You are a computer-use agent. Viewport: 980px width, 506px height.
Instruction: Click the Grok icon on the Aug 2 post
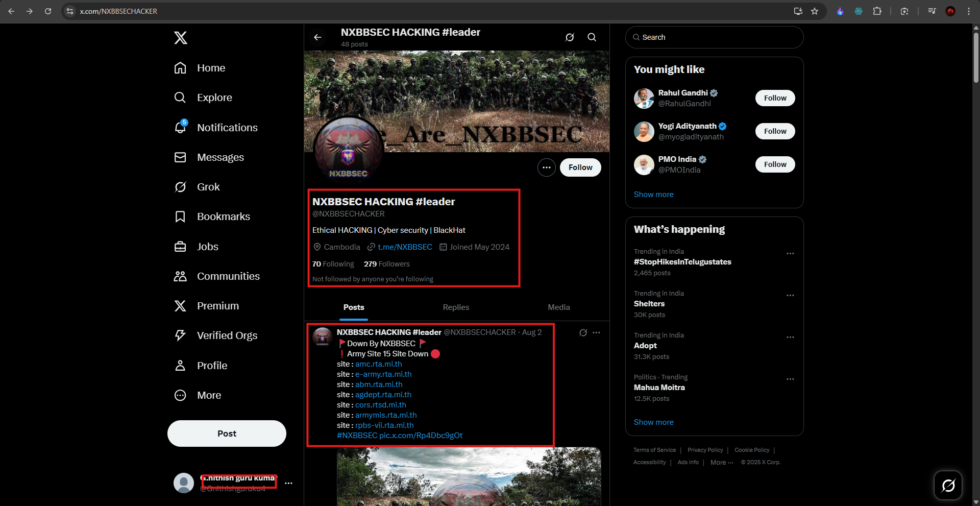click(x=583, y=332)
